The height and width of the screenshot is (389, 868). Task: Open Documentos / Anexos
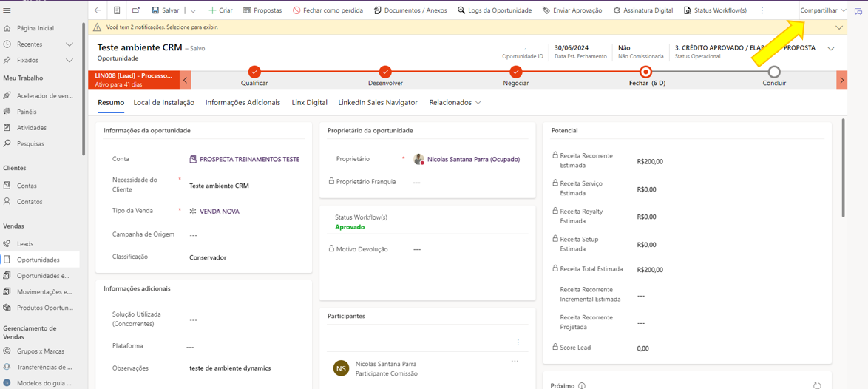(410, 10)
